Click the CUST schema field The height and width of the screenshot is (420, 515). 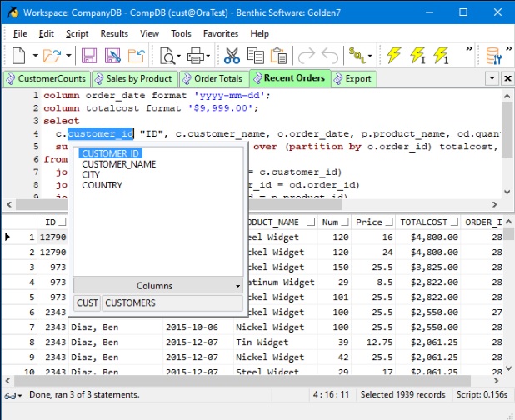pos(87,302)
